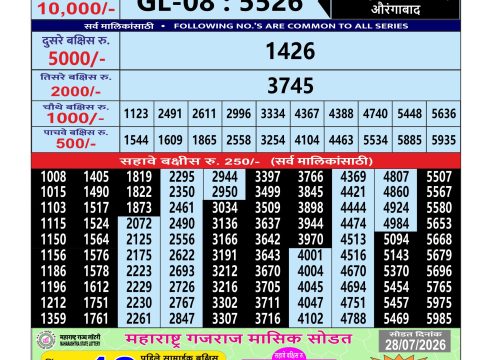Click sixth prize number 2261
The width and height of the screenshot is (480, 360).
139,319
